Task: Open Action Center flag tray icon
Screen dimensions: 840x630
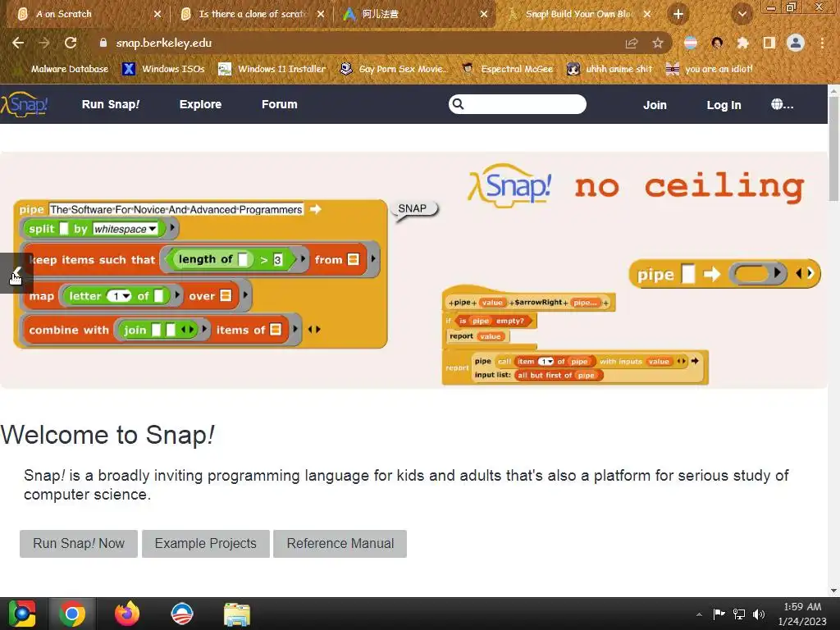Action: coord(719,614)
